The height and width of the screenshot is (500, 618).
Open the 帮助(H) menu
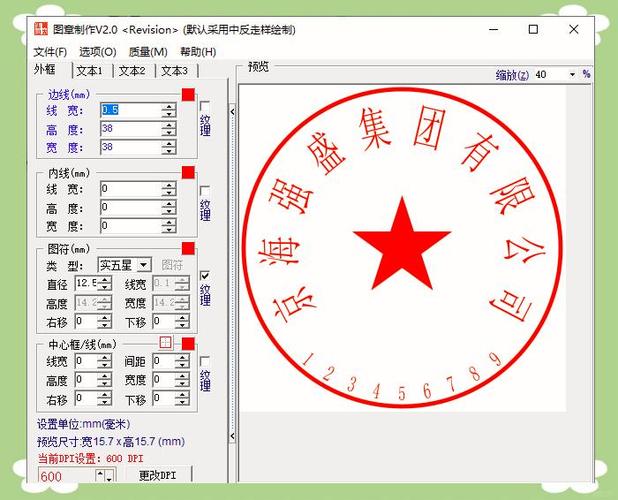(x=198, y=52)
